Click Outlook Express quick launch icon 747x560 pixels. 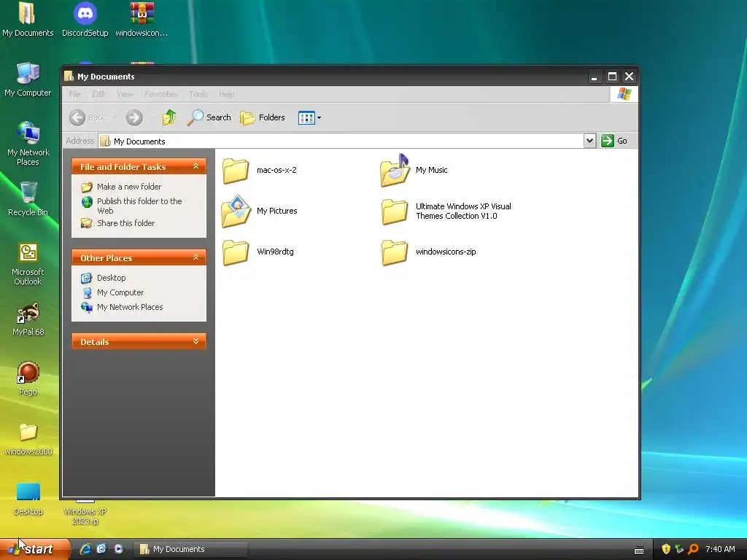point(101,549)
